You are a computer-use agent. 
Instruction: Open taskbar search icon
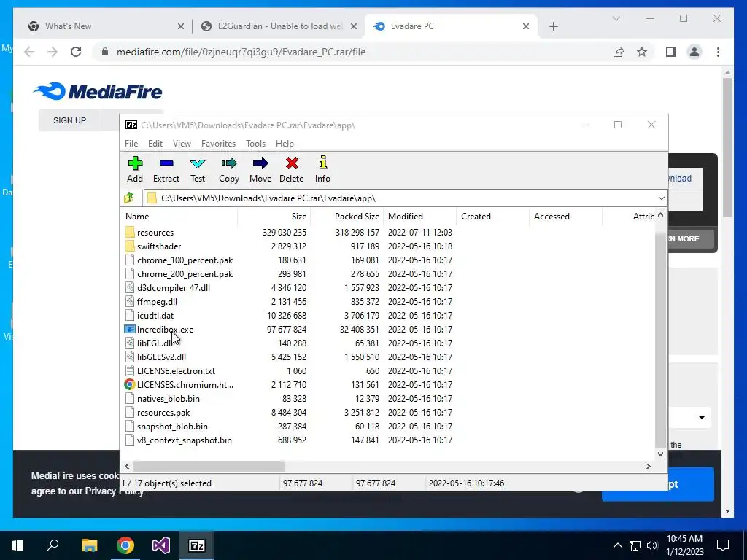pyautogui.click(x=53, y=545)
